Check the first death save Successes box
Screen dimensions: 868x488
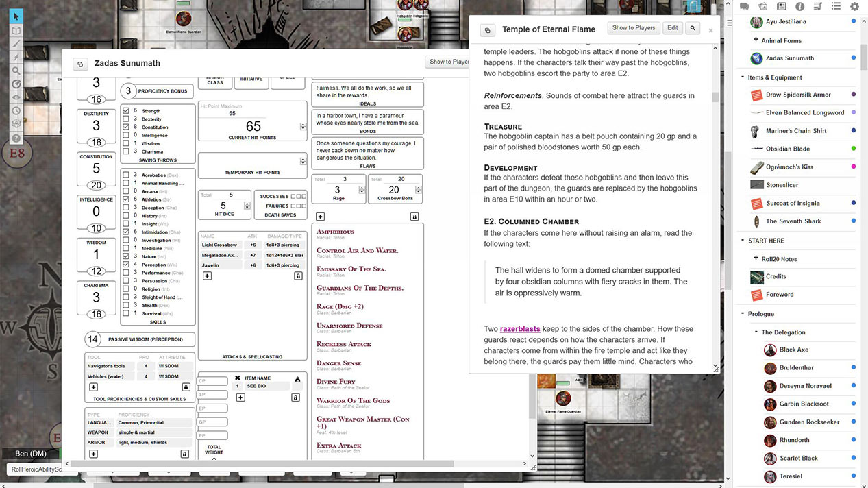click(x=293, y=197)
